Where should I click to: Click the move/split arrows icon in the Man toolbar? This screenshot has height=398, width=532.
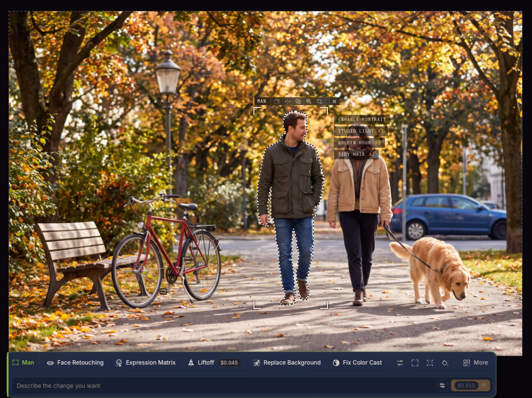pos(287,101)
